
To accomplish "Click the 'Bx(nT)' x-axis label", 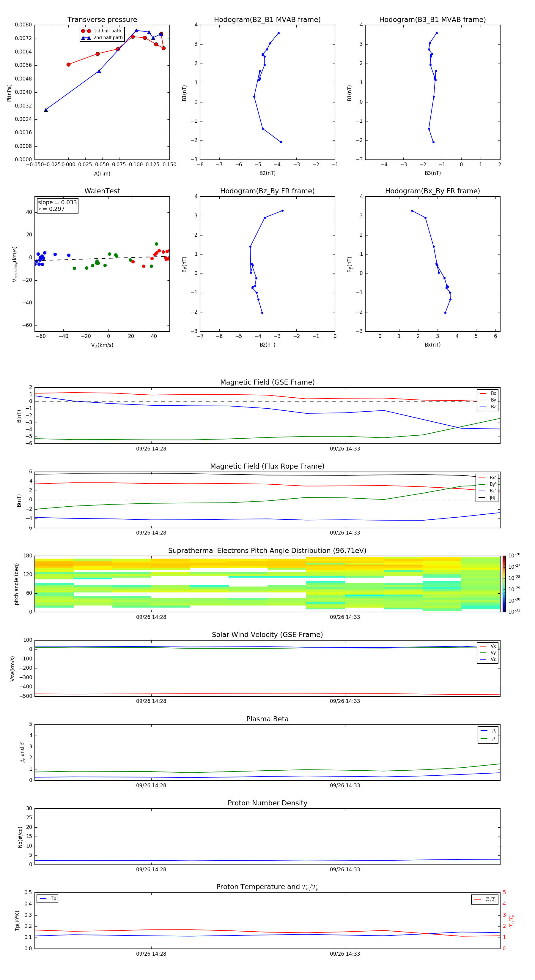I will coord(432,345).
